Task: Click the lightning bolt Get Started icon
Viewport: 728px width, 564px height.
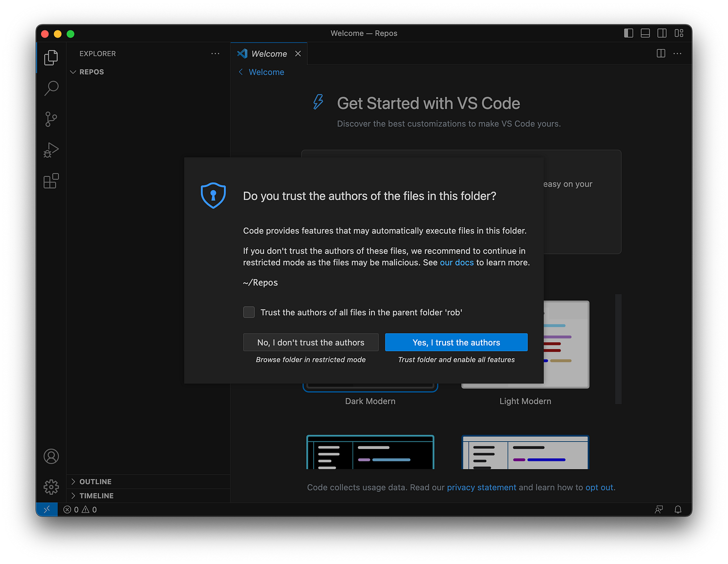Action: coord(318,102)
